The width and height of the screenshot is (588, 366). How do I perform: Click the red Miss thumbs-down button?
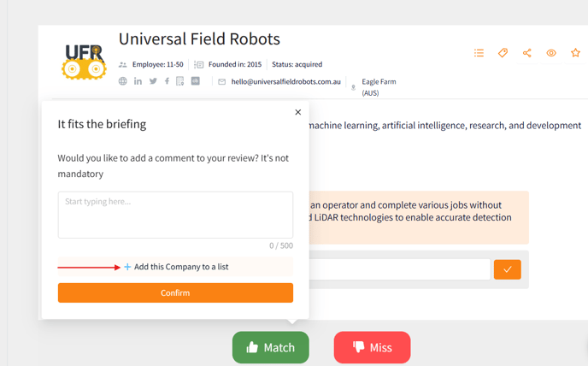(x=373, y=347)
